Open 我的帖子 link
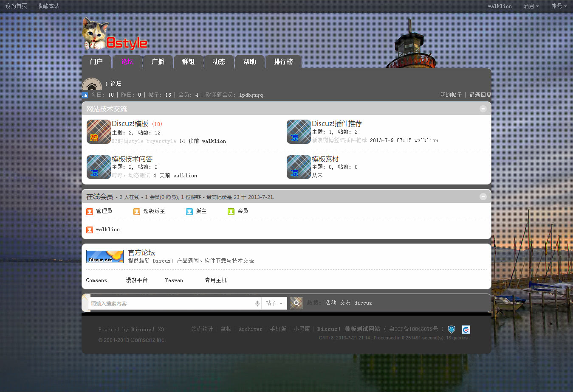The image size is (573, 392). (451, 95)
